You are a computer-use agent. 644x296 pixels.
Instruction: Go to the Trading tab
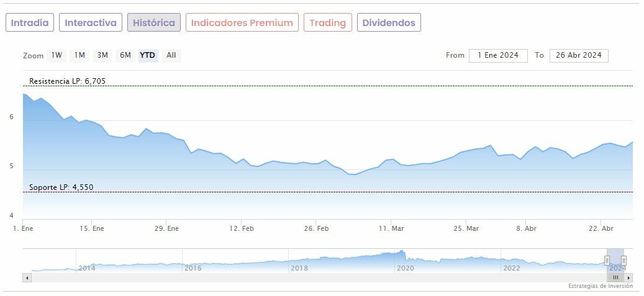tap(327, 23)
